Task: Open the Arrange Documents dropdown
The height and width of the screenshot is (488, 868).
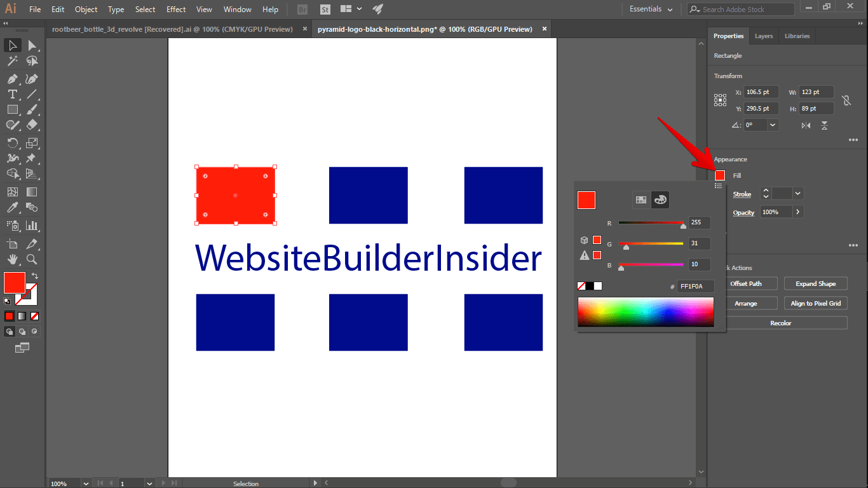Action: (x=351, y=10)
